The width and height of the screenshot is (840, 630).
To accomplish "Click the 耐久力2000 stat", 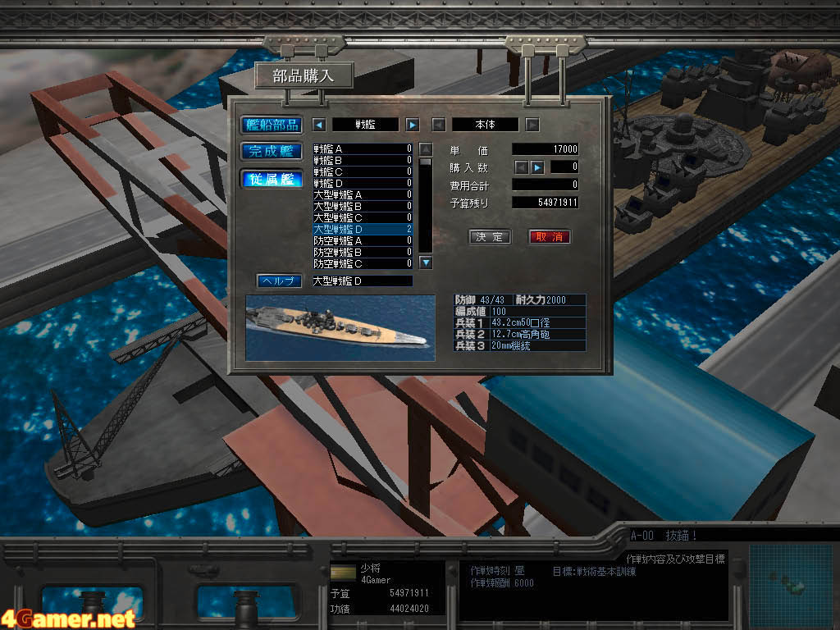I will [541, 300].
